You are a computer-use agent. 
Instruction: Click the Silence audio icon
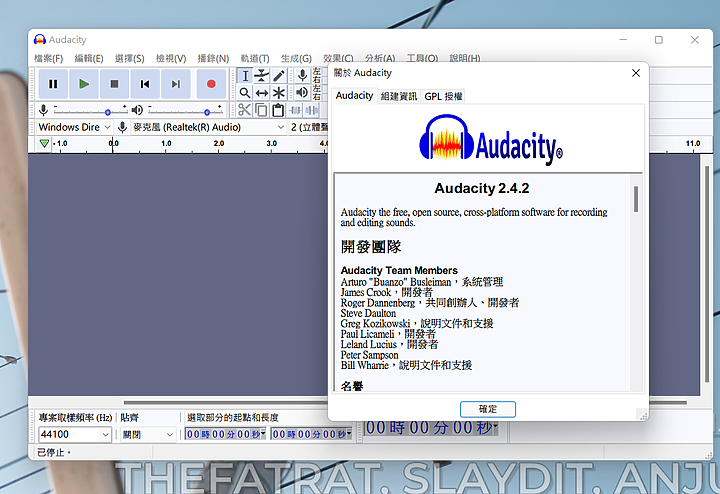click(x=312, y=110)
